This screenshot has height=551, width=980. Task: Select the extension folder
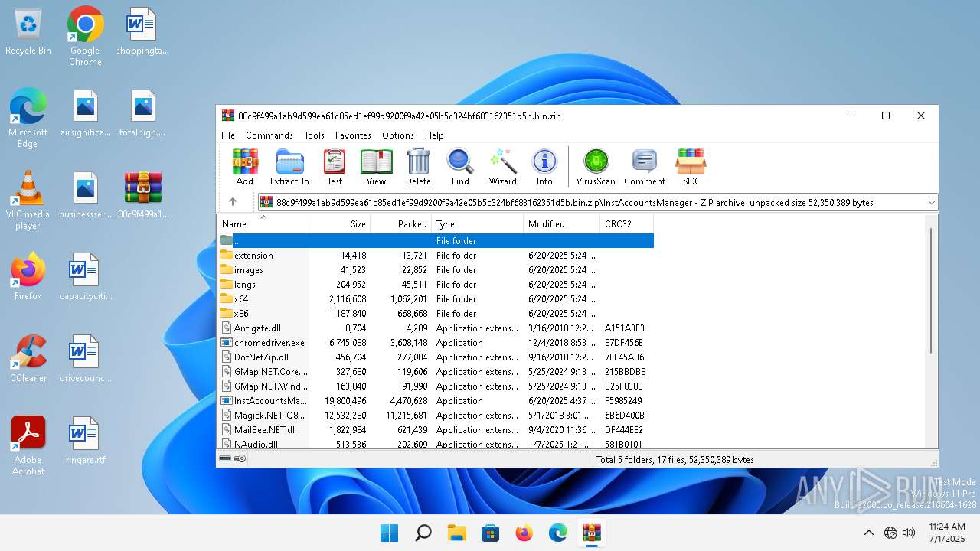[436, 256]
